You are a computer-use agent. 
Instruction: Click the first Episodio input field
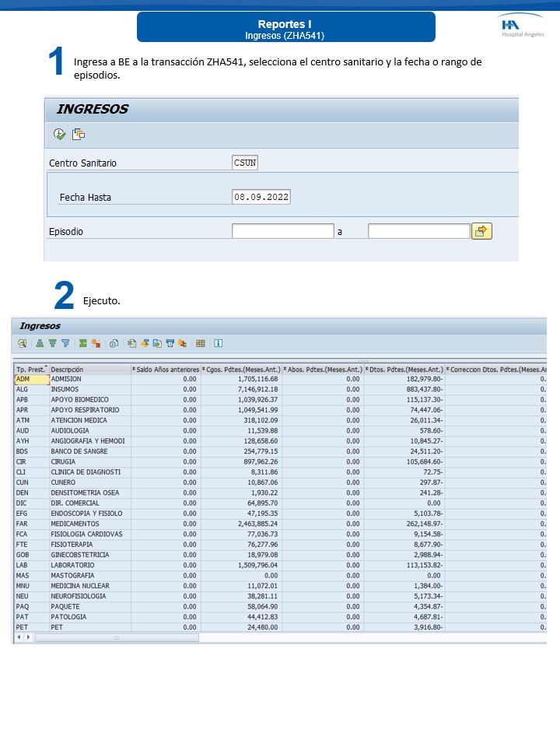pos(282,231)
